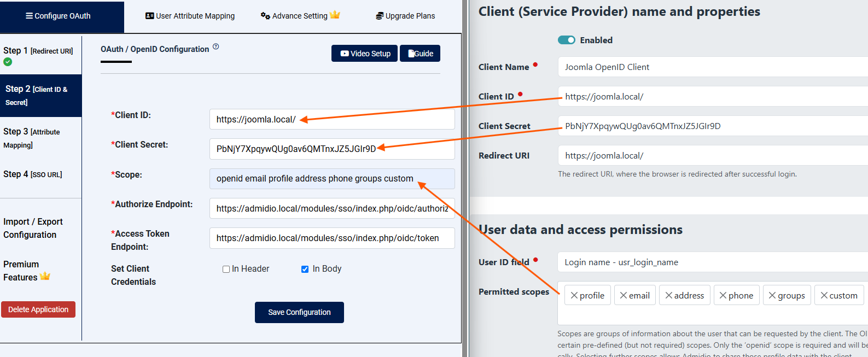
Task: Remove the address scope tag
Action: 668,296
